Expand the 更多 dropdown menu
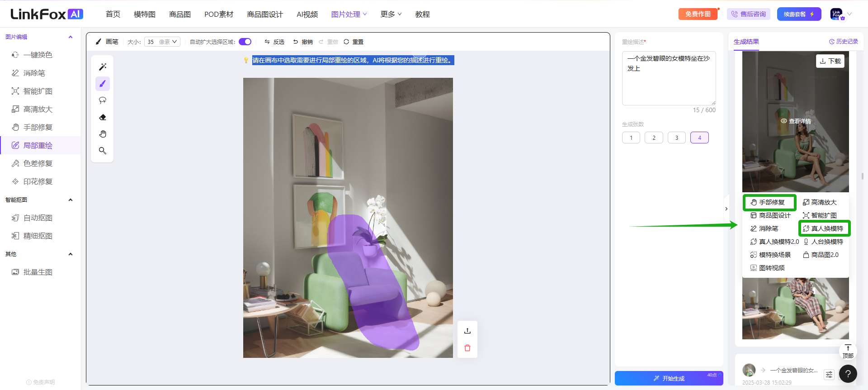Viewport: 868px width, 390px height. 391,14
